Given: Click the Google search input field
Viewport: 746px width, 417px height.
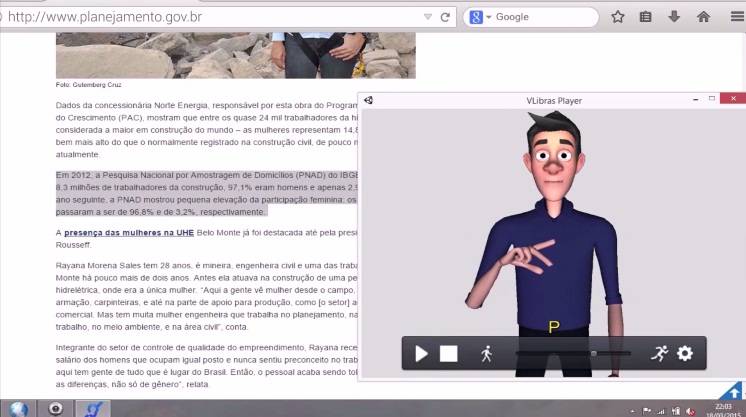Looking at the screenshot, I should (545, 17).
